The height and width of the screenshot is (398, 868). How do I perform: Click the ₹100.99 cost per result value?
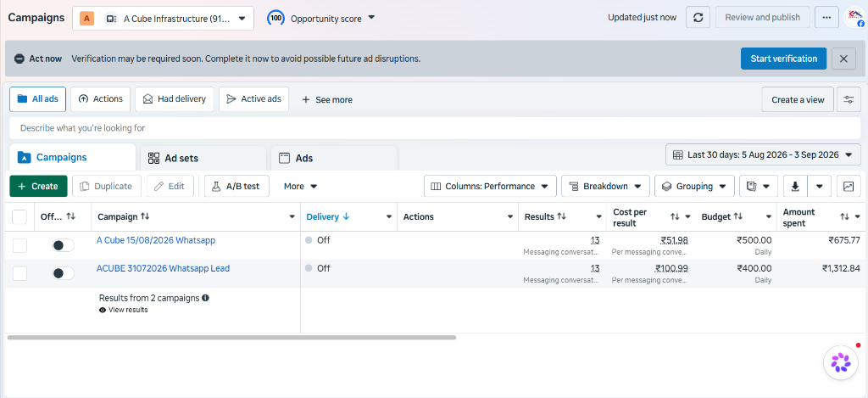point(671,268)
